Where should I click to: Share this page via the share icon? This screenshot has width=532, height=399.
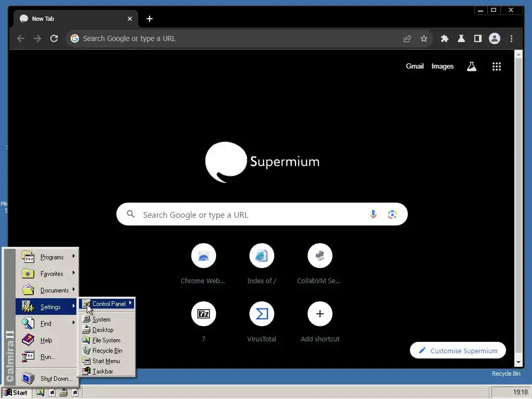[x=407, y=38]
